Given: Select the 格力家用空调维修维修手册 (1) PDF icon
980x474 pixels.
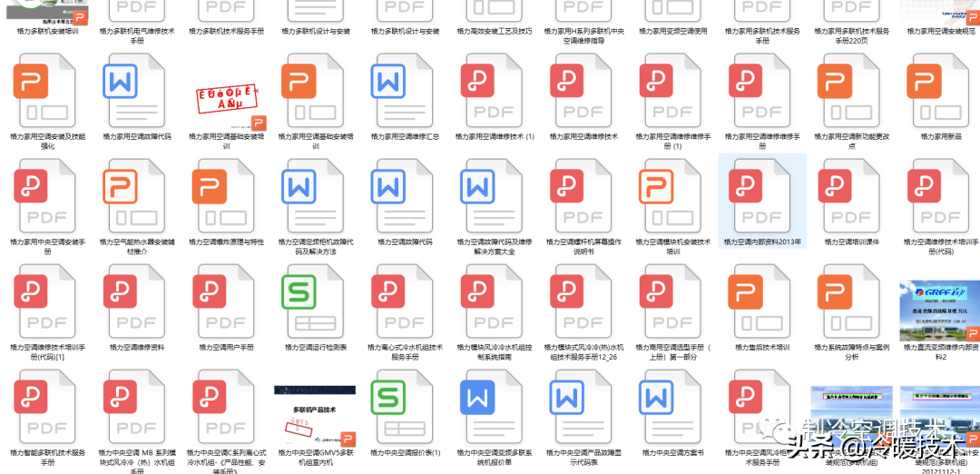Looking at the screenshot, I should point(670,91).
